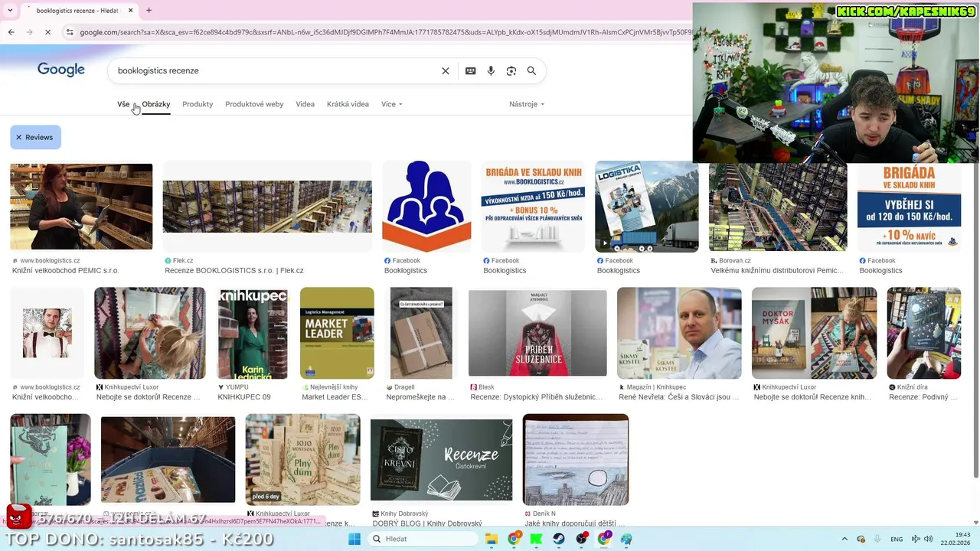980x551 pixels.
Task: Click the Windows taskbar Hledat search box
Action: click(423, 539)
